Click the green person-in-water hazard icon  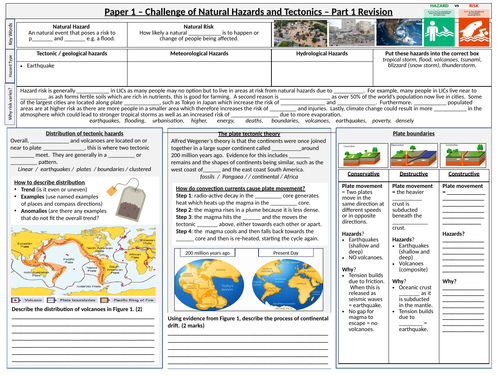pos(439,32)
